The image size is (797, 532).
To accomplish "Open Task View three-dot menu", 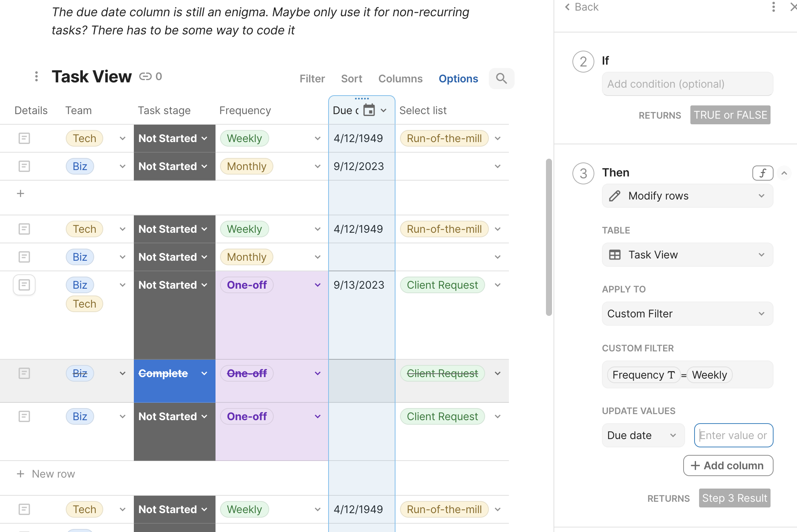I will pos(36,77).
